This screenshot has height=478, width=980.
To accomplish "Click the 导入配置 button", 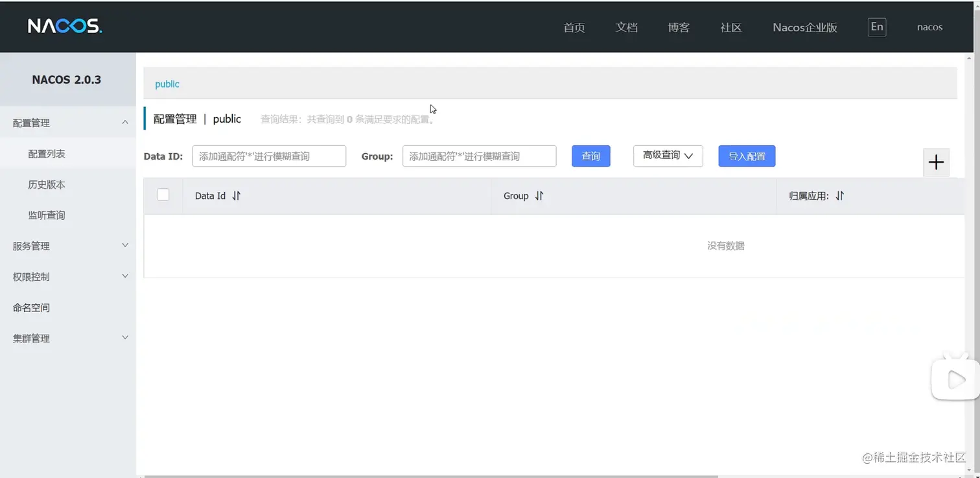I will [x=747, y=156].
